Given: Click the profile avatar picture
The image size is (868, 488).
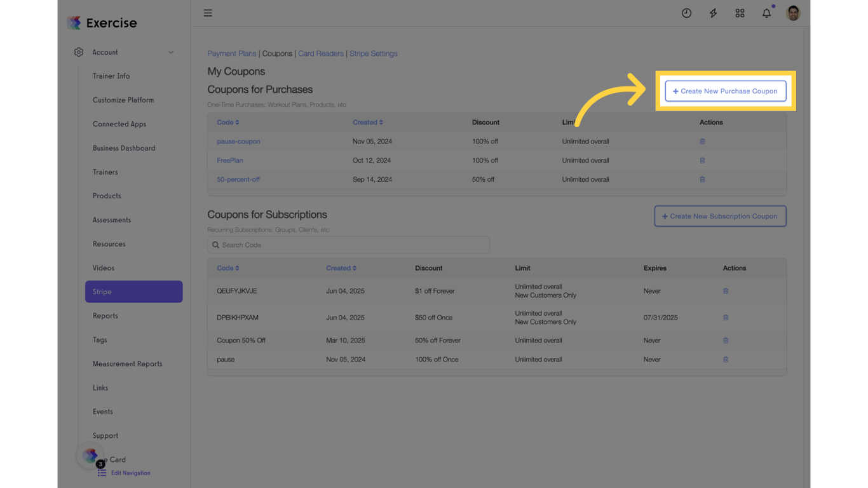Looking at the screenshot, I should point(793,13).
